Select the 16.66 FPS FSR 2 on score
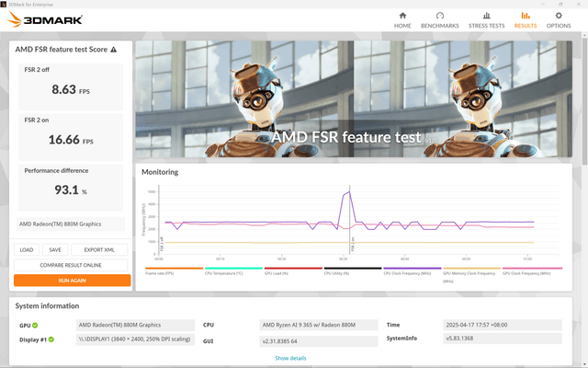This screenshot has height=368, width=588. coord(71,140)
